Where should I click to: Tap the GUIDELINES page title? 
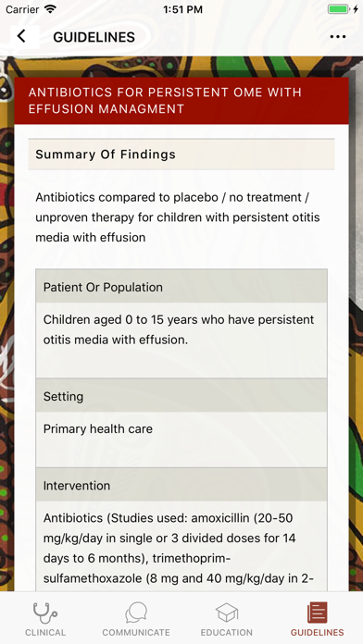[x=94, y=37]
